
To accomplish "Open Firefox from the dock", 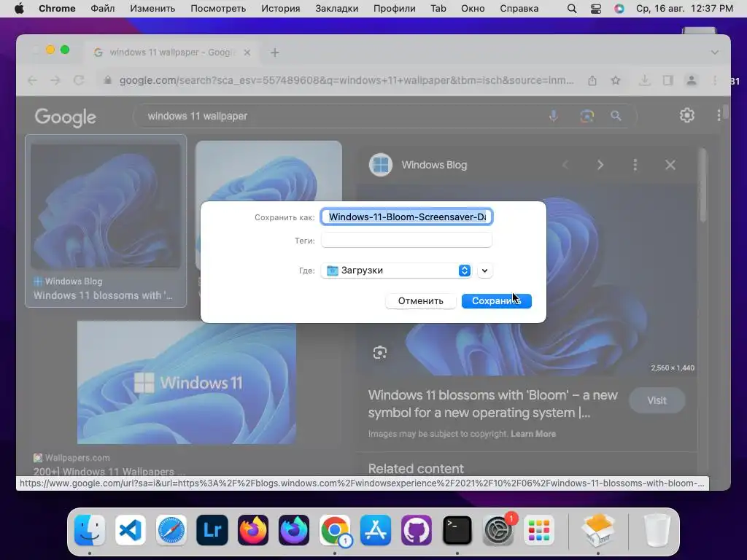I will [x=253, y=530].
